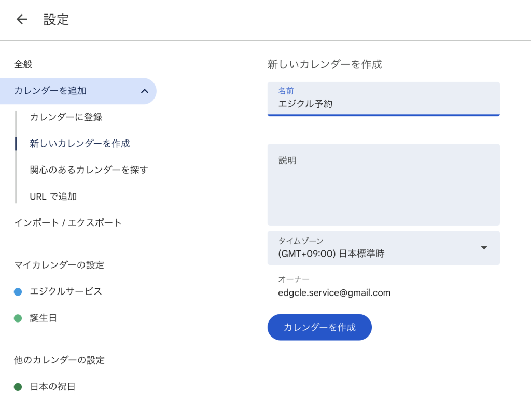The height and width of the screenshot is (420, 531).
Task: Click the owner email edgcle.service@gmail.com
Action: click(334, 293)
